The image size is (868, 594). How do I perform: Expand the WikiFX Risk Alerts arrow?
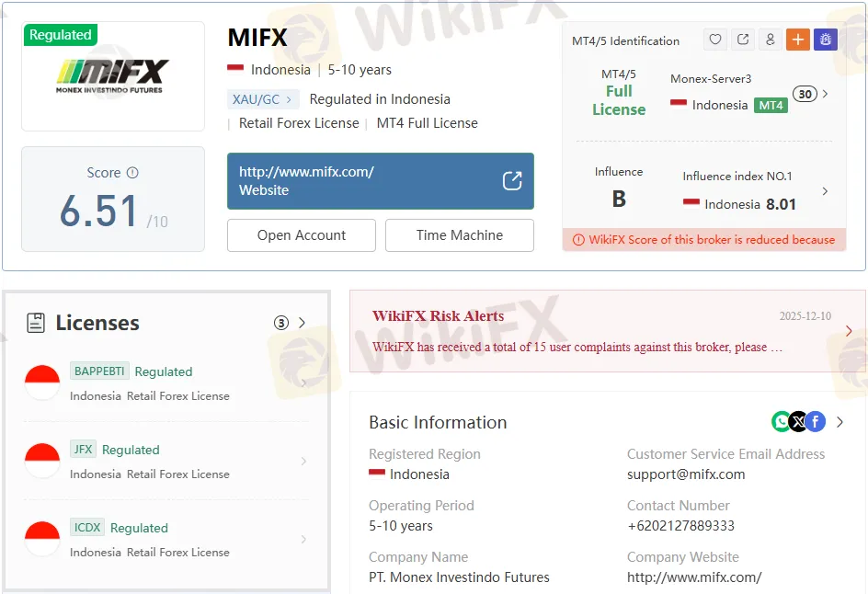click(849, 331)
